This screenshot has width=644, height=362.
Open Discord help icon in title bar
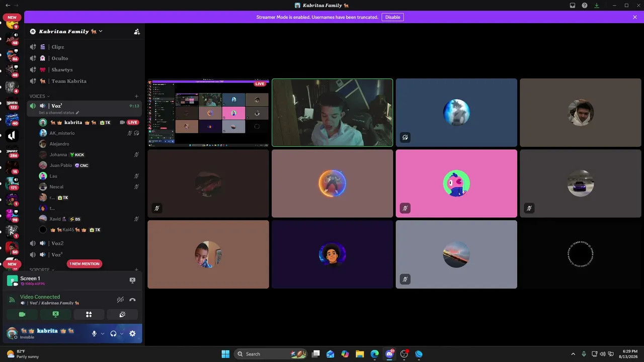[585, 6]
